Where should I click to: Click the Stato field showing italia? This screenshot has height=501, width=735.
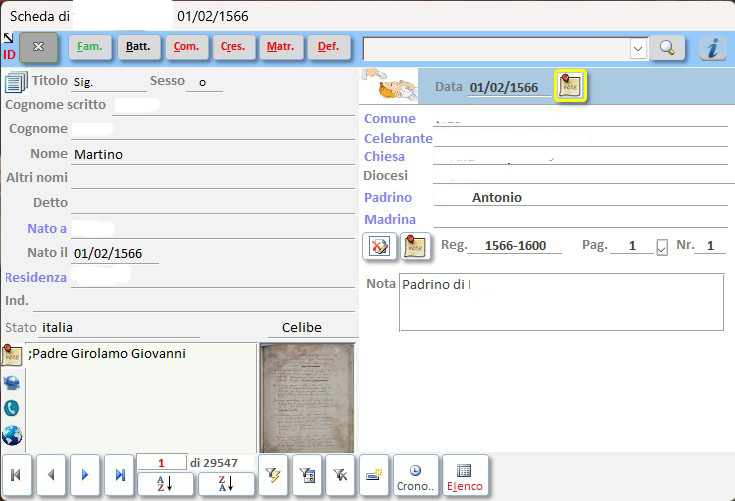tap(120, 328)
